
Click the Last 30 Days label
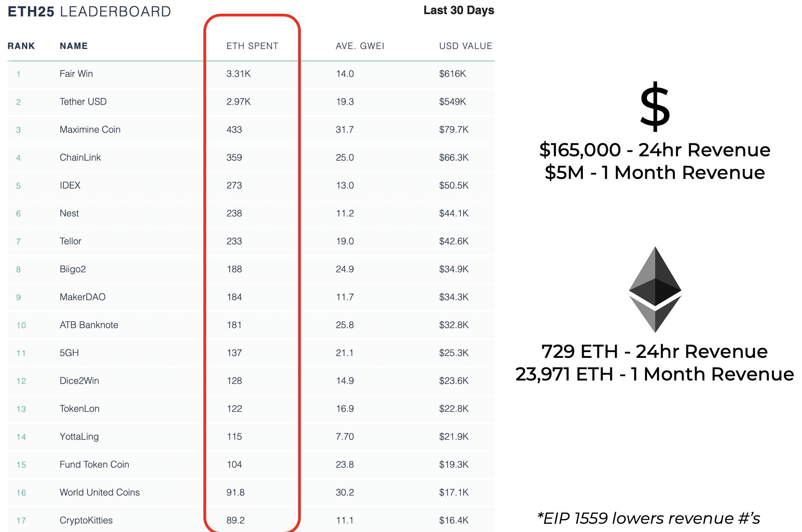[x=459, y=10]
